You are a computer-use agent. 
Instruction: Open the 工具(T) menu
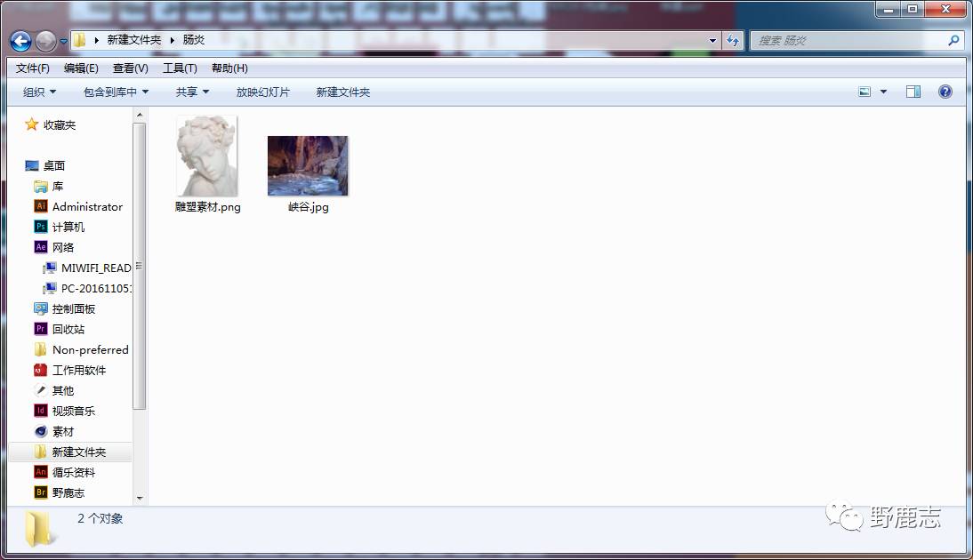pos(180,68)
